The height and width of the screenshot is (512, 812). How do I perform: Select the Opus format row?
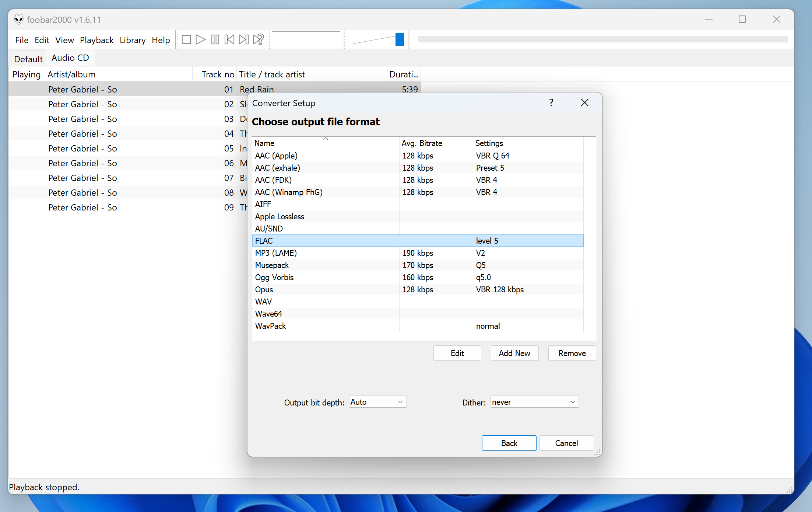tap(418, 289)
